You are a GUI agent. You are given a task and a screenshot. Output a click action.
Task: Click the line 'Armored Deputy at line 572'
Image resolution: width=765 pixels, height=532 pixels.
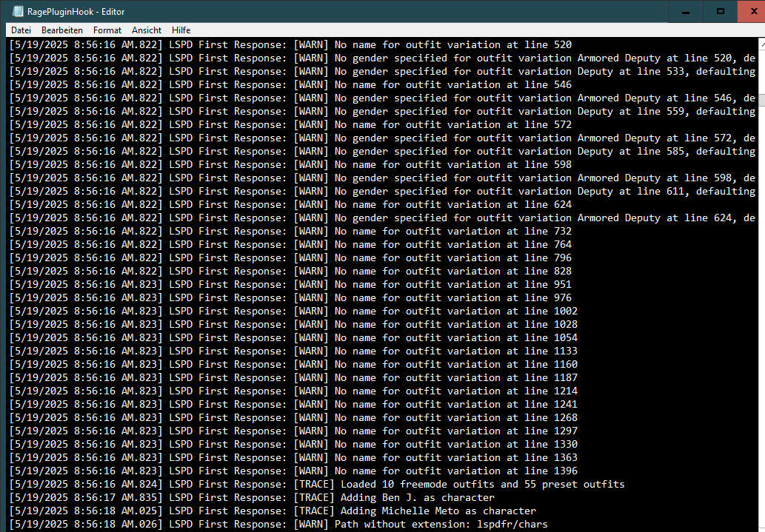point(382,138)
